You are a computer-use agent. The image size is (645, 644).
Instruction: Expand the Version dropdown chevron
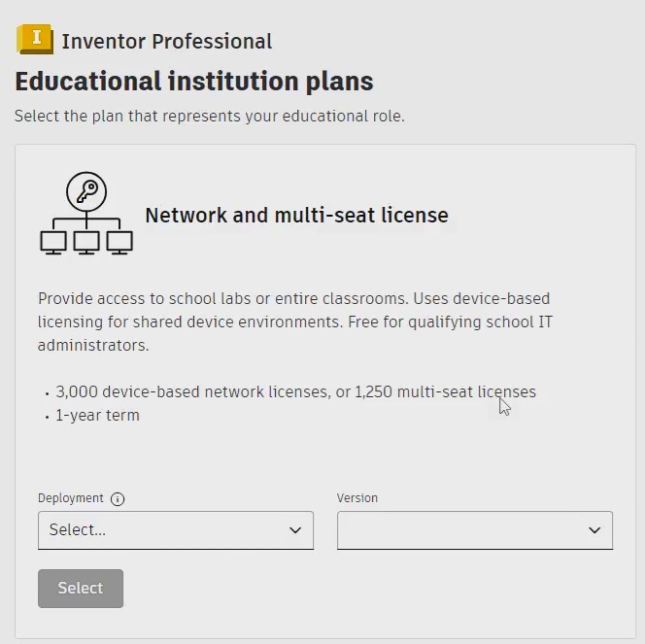[594, 530]
